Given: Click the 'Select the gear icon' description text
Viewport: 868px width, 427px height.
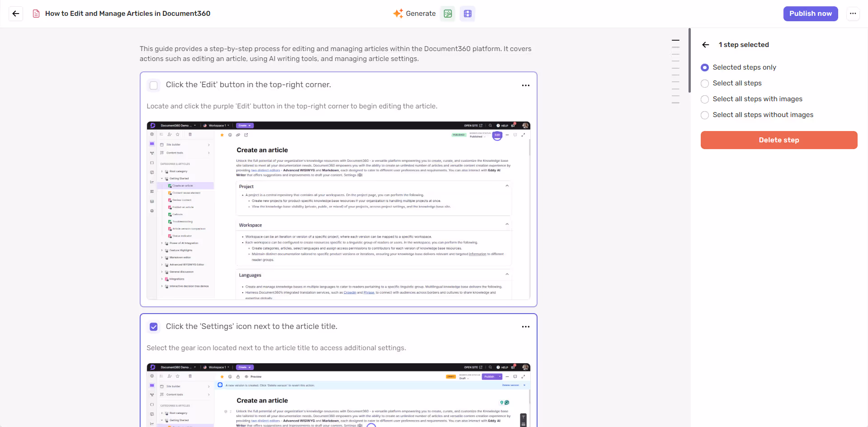Looking at the screenshot, I should (x=276, y=348).
